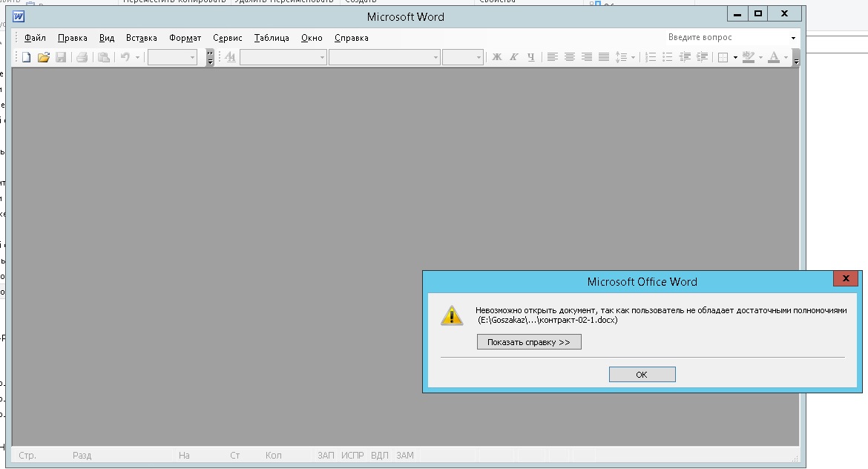Image resolution: width=868 pixels, height=469 pixels.
Task: Click the text highlight color icon
Action: [749, 57]
